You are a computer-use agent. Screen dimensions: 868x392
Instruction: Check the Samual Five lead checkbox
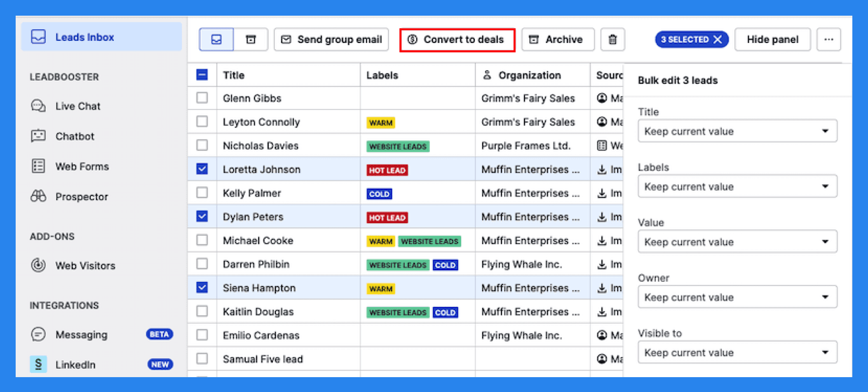point(202,358)
